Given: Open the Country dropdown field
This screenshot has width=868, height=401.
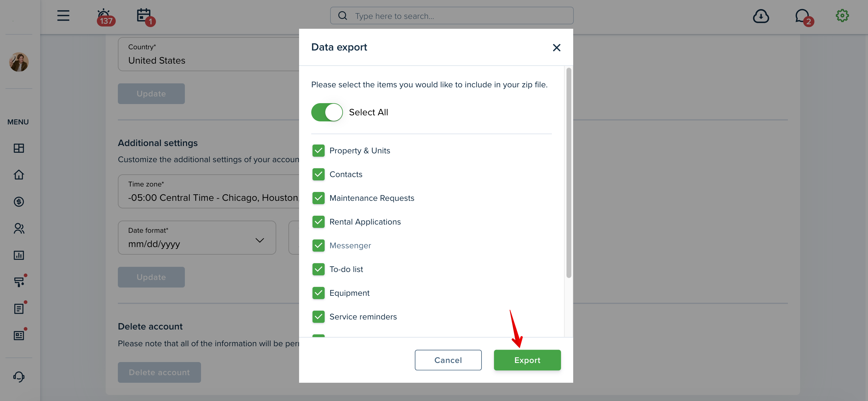Looking at the screenshot, I should [209, 54].
